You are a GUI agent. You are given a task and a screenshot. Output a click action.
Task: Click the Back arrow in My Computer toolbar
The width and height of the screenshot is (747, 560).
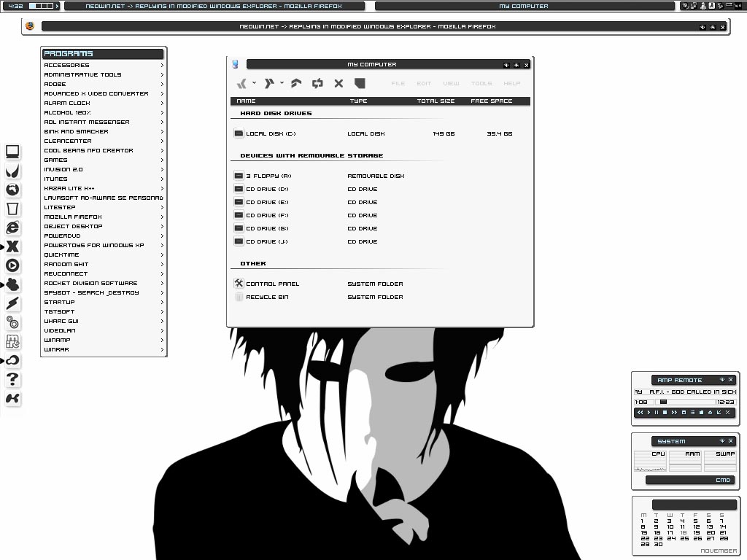pos(242,84)
